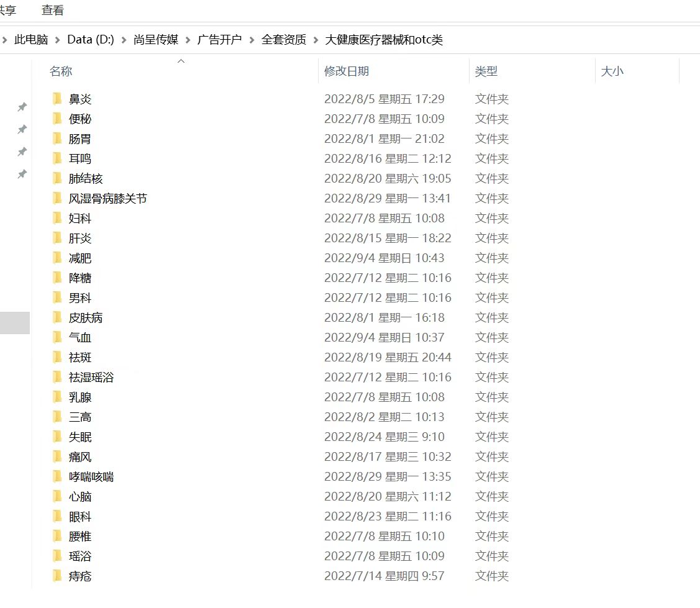Viewport: 700px width, 608px height.
Task: Select the 风湿骨病膝关节 folder
Action: pyautogui.click(x=108, y=199)
